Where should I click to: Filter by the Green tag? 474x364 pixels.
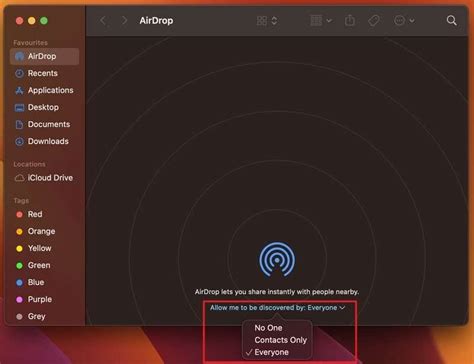click(x=44, y=265)
